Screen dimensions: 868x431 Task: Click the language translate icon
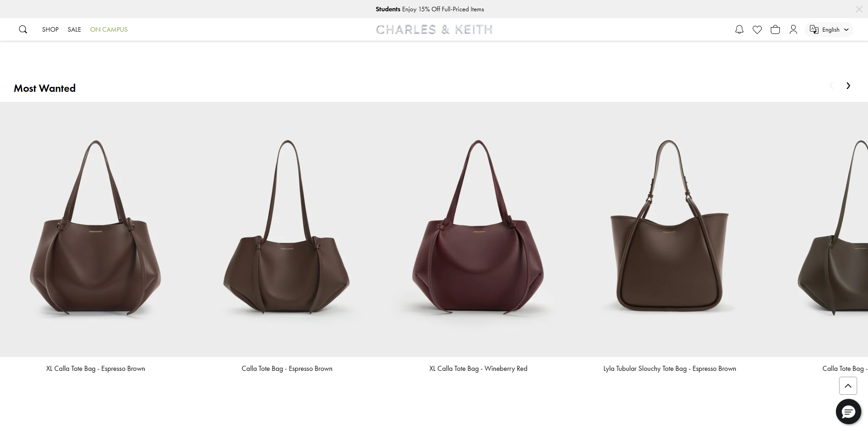tap(814, 29)
